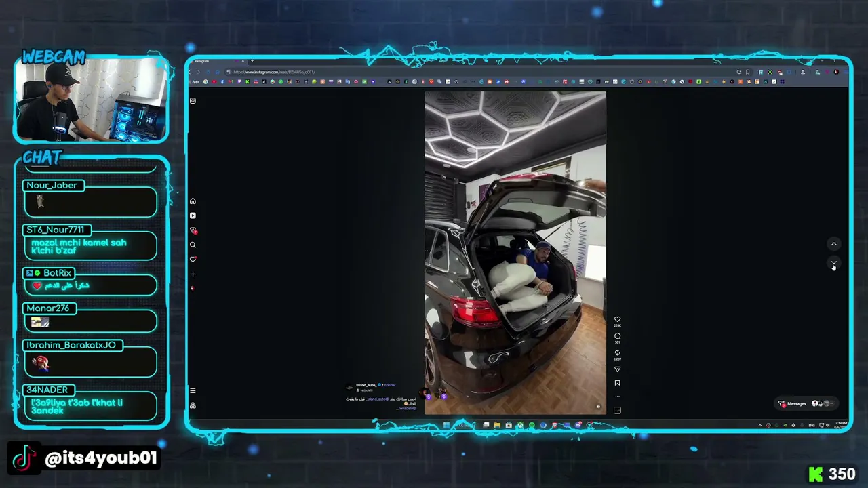Open Instagram search from the sidebar

193,245
